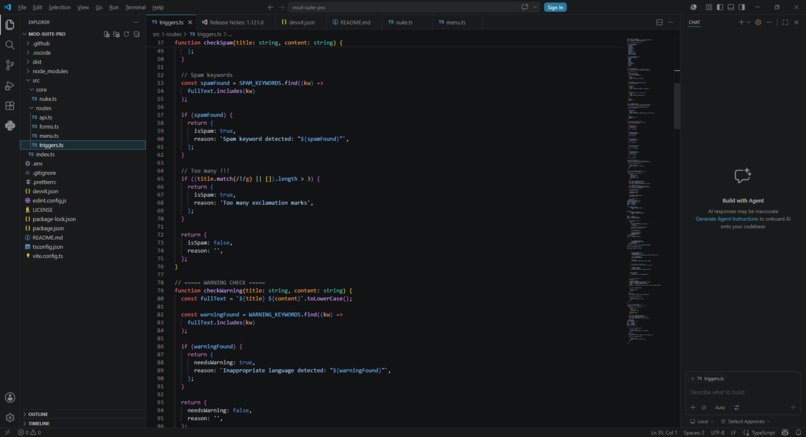Go back using the title bar arrow

click(x=270, y=7)
